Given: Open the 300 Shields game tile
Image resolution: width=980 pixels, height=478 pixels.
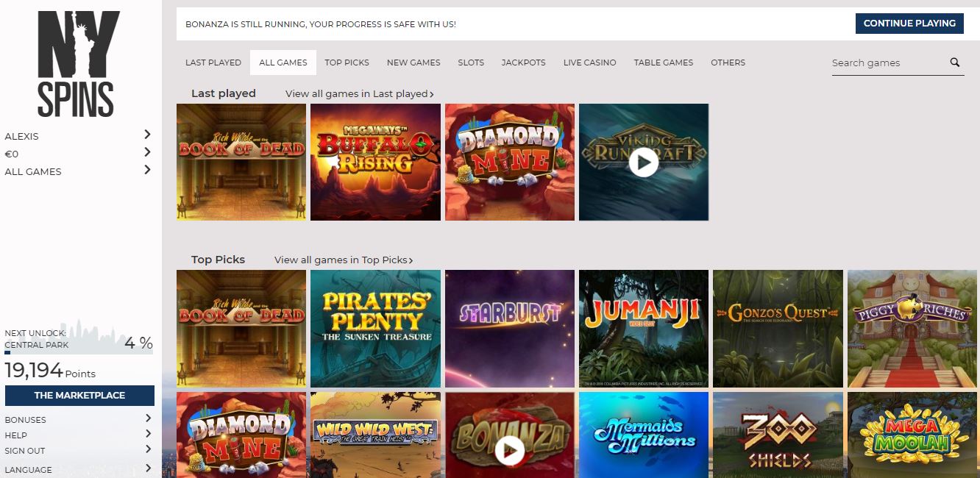Looking at the screenshot, I should coord(778,435).
